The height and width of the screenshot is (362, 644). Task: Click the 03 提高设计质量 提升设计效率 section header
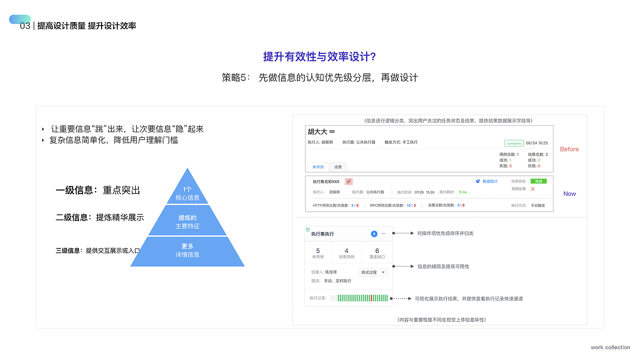[x=78, y=26]
